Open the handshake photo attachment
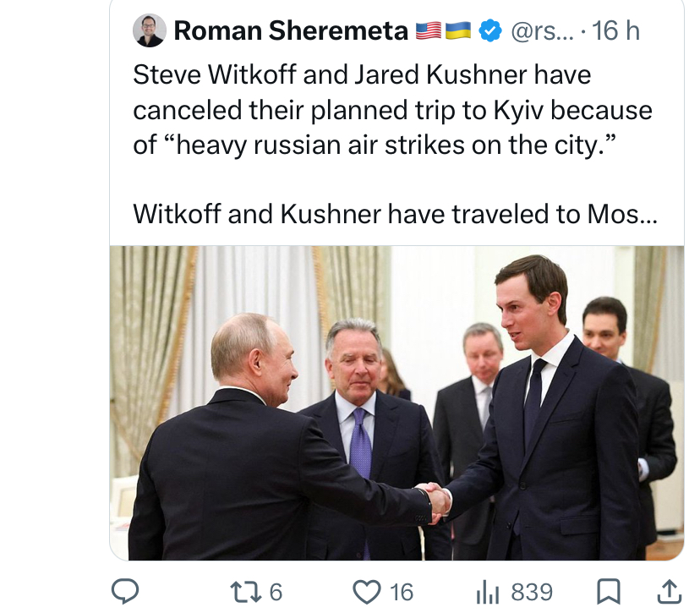Screen dimensions: 700x613 [x=396, y=402]
